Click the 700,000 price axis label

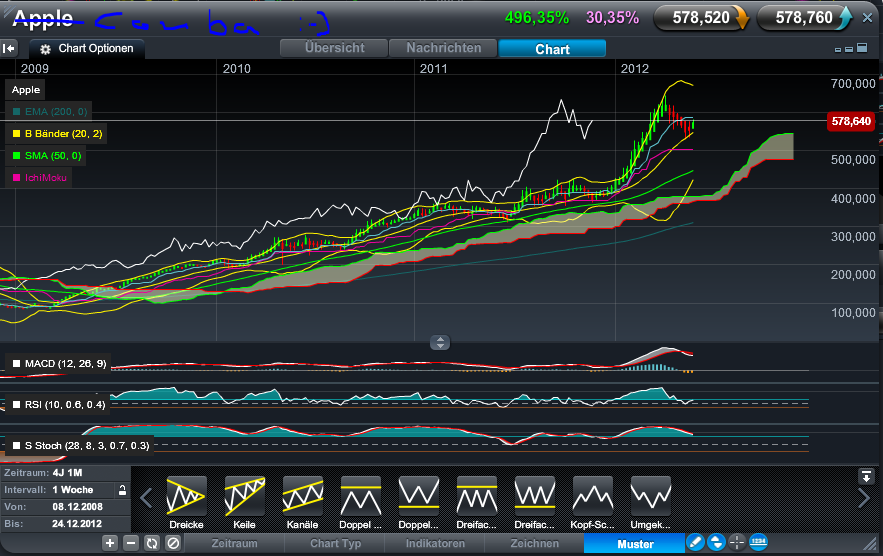coord(853,84)
